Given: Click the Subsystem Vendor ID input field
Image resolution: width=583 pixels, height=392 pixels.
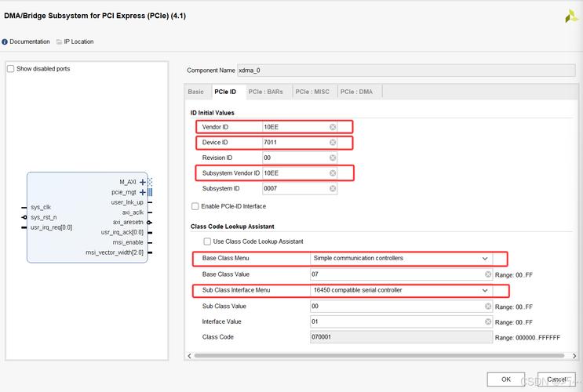Looking at the screenshot, I should pyautogui.click(x=300, y=173).
